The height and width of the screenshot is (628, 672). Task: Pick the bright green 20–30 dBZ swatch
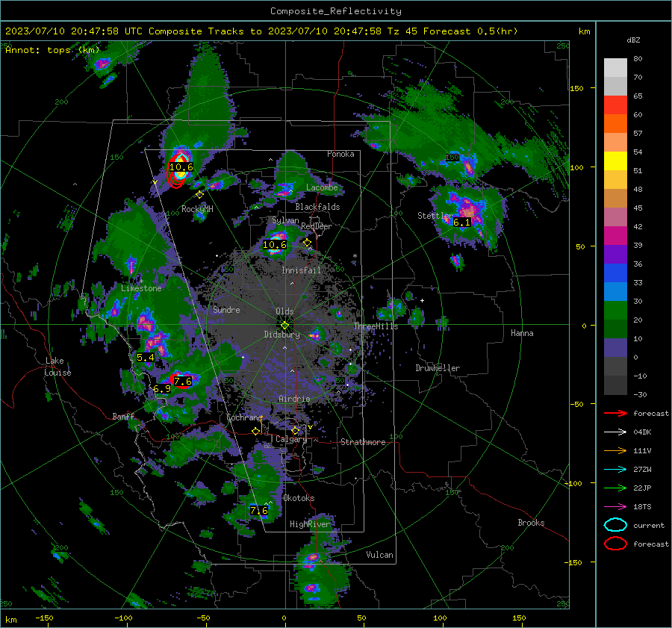click(x=615, y=311)
